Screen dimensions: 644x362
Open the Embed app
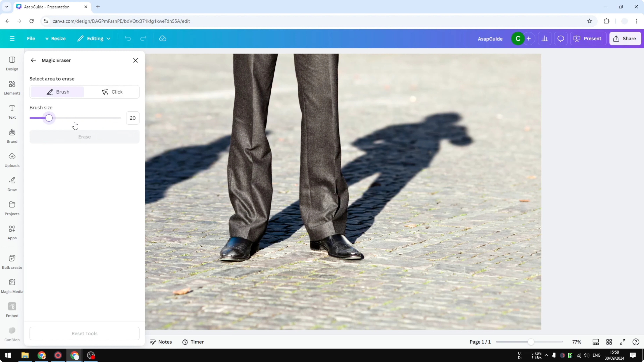12,310
